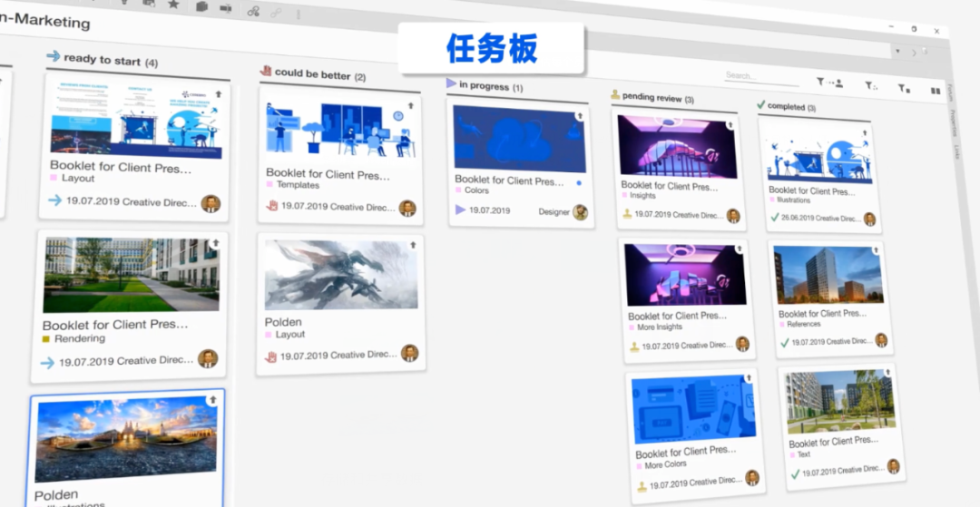This screenshot has width=980, height=507.
Task: Open the courtyard photo on Rendering card
Action: (132, 275)
